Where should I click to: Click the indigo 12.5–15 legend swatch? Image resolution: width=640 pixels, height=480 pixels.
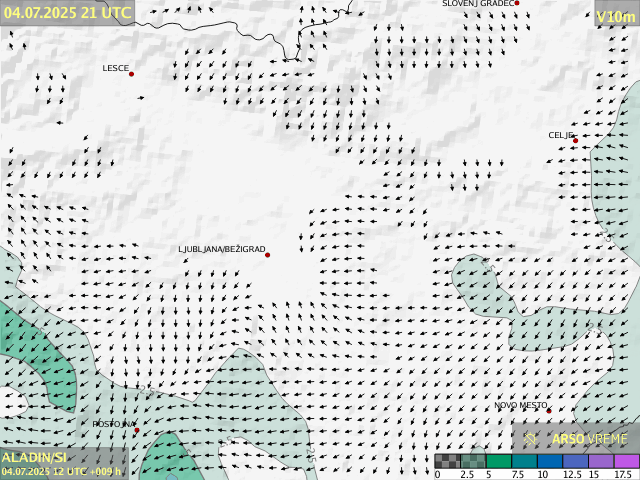(576, 461)
